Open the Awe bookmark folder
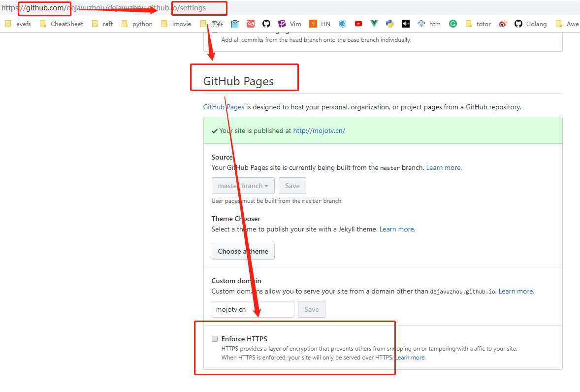The image size is (580, 392). coord(567,24)
